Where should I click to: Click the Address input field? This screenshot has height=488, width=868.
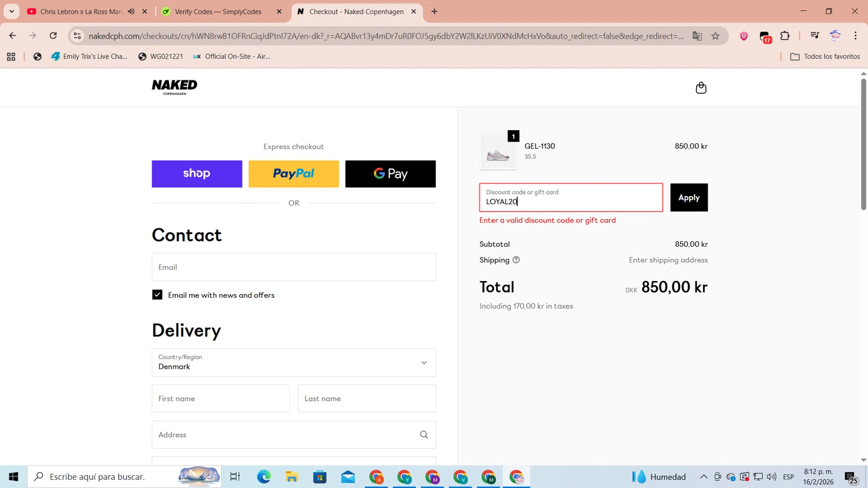click(294, 435)
